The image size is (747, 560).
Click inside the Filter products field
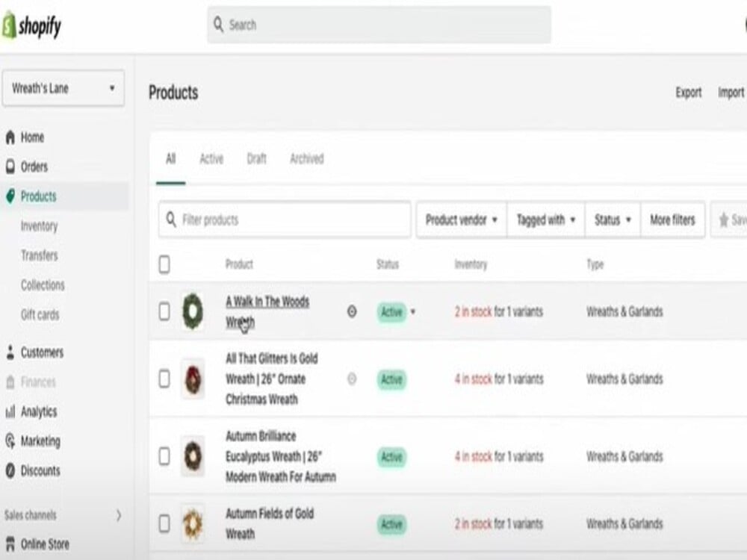(284, 220)
